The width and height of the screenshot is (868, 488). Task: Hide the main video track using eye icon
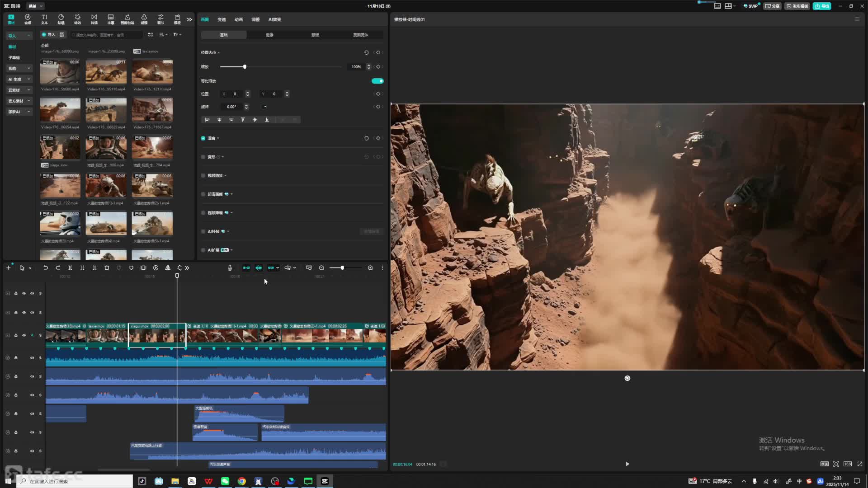[24, 335]
